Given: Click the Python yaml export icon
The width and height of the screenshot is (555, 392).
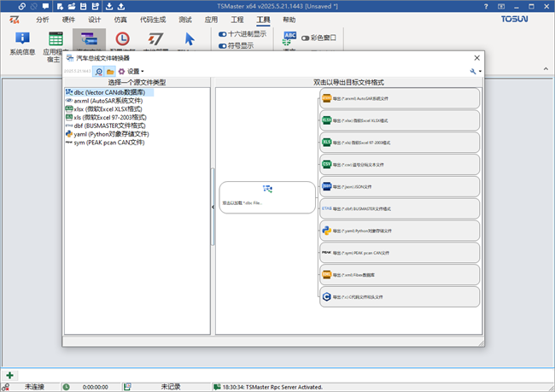Looking at the screenshot, I should [326, 230].
